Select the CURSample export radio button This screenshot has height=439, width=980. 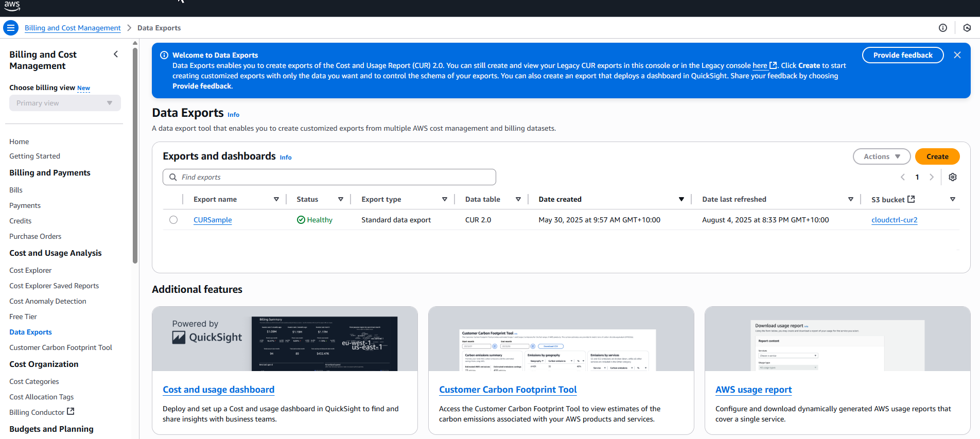click(x=173, y=220)
